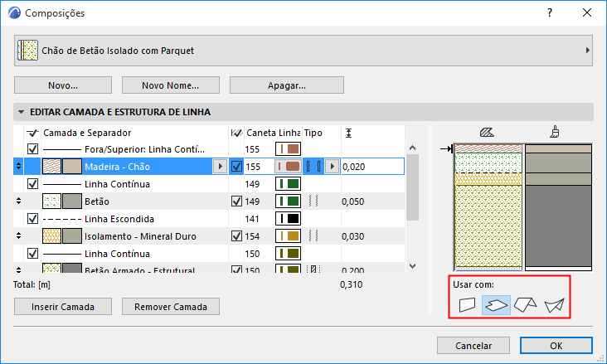The image size is (607, 364).
Task: Click the 0,020 thickness input field
Action: click(372, 167)
